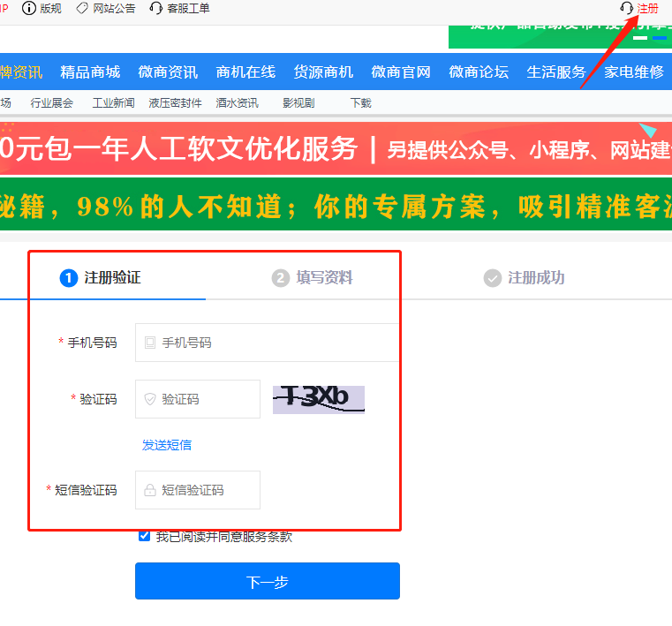Click the 短信验证码 field label
The image size is (672, 626).
(x=86, y=490)
